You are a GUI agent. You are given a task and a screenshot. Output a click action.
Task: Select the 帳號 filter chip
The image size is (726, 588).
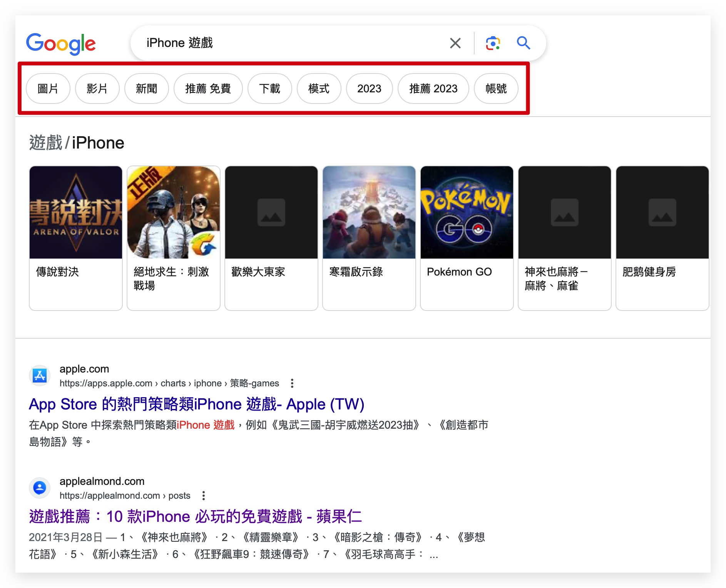point(496,89)
